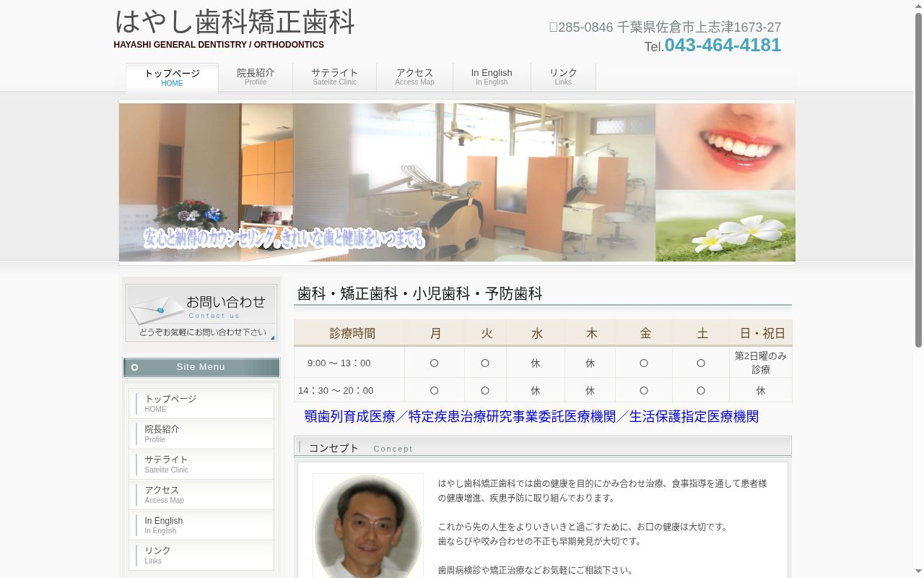Click the envelope icon in the contact banner

(x=156, y=309)
